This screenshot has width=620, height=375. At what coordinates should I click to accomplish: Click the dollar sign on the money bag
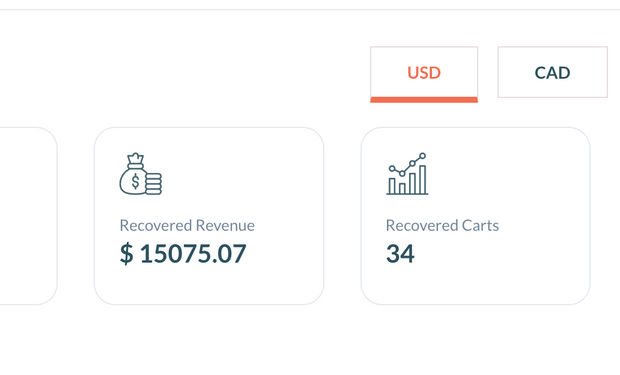pos(135,182)
